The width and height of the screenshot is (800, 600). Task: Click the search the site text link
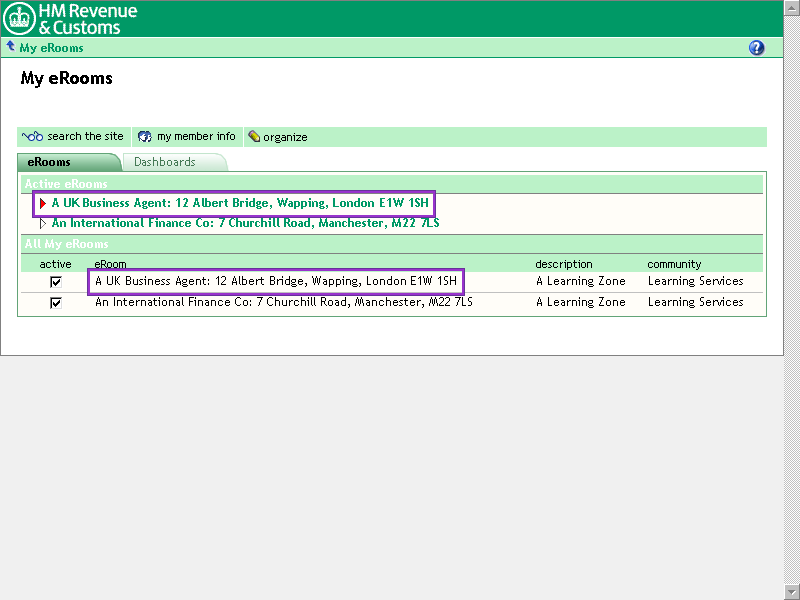pos(85,137)
